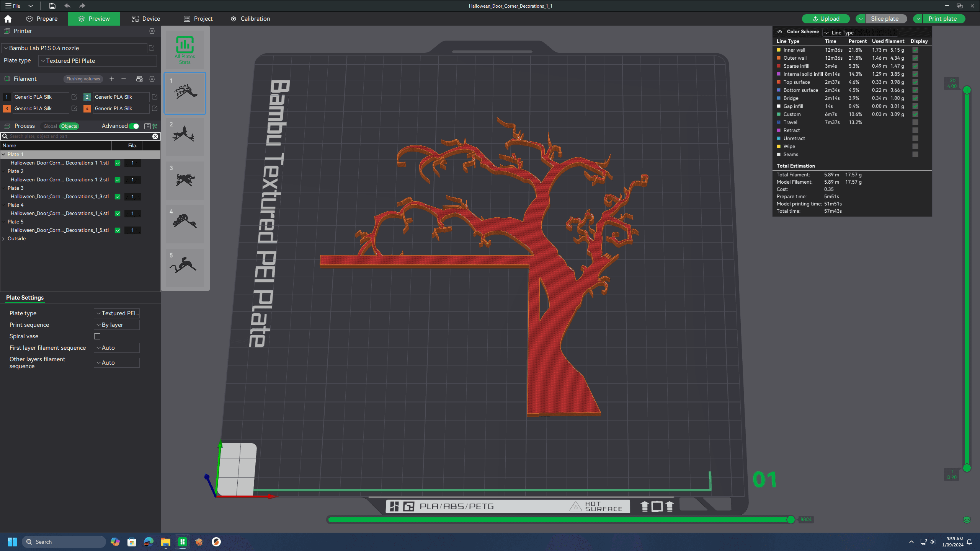980x551 pixels.
Task: Enable Spiral vase checkbox
Action: [97, 336]
